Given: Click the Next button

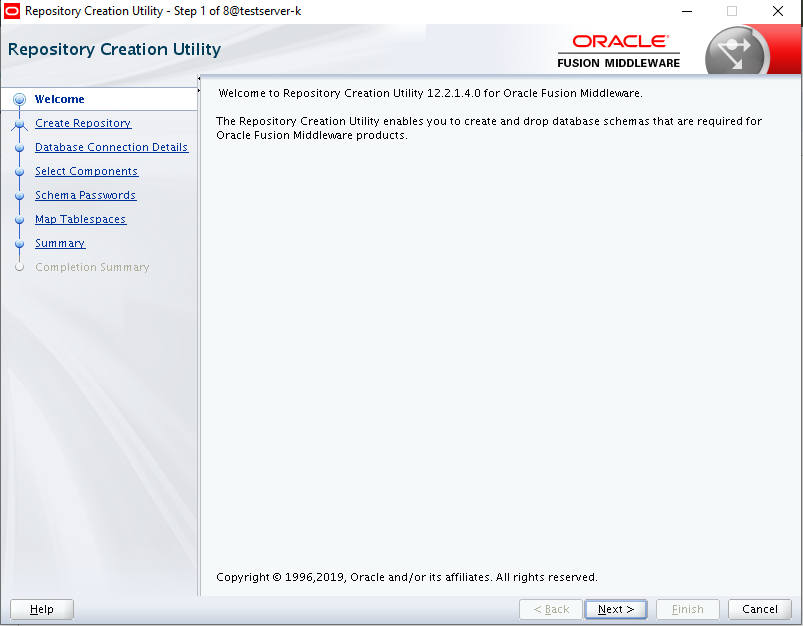Looking at the screenshot, I should pos(616,609).
